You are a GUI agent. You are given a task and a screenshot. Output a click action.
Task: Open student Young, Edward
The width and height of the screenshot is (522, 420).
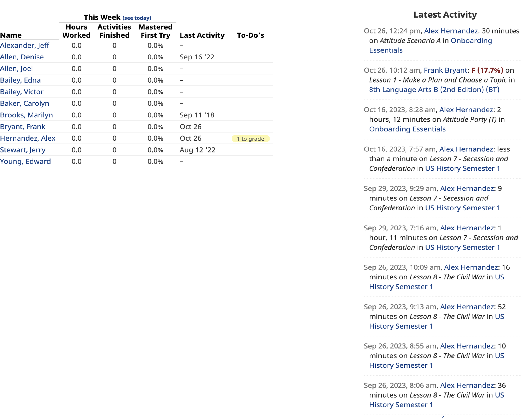[26, 162]
